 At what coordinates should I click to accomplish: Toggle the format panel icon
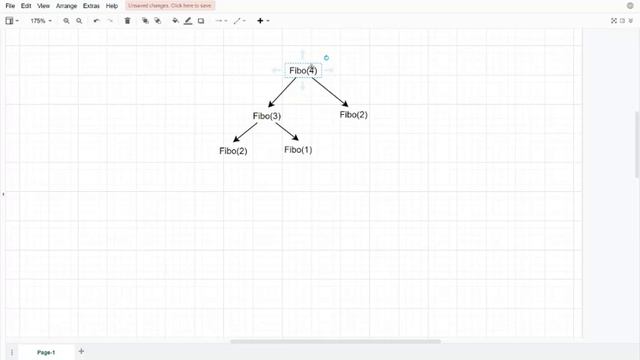(x=622, y=21)
